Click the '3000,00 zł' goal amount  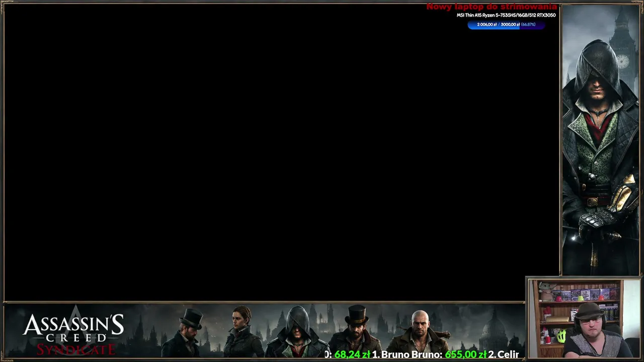coord(510,25)
